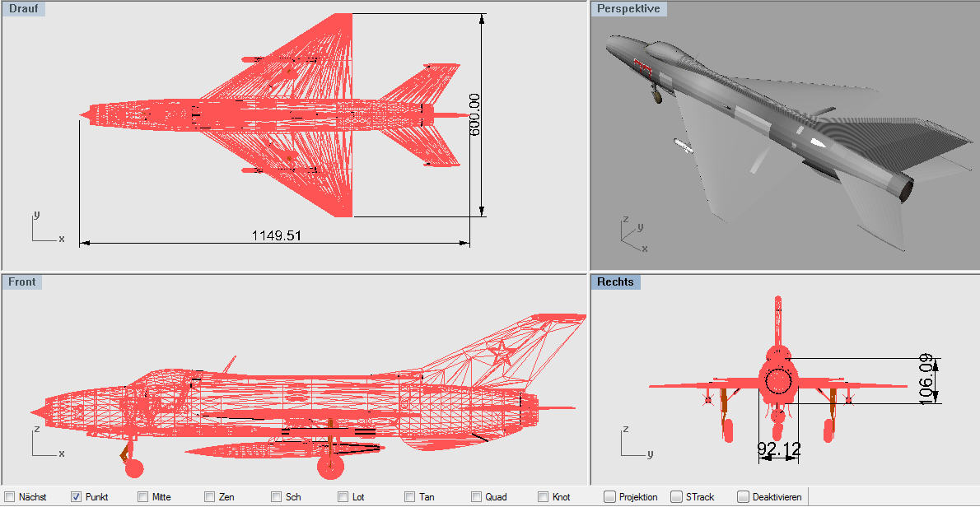The width and height of the screenshot is (980, 507).
Task: Tick the Tan tangent snap checkbox
Action: pos(409,497)
